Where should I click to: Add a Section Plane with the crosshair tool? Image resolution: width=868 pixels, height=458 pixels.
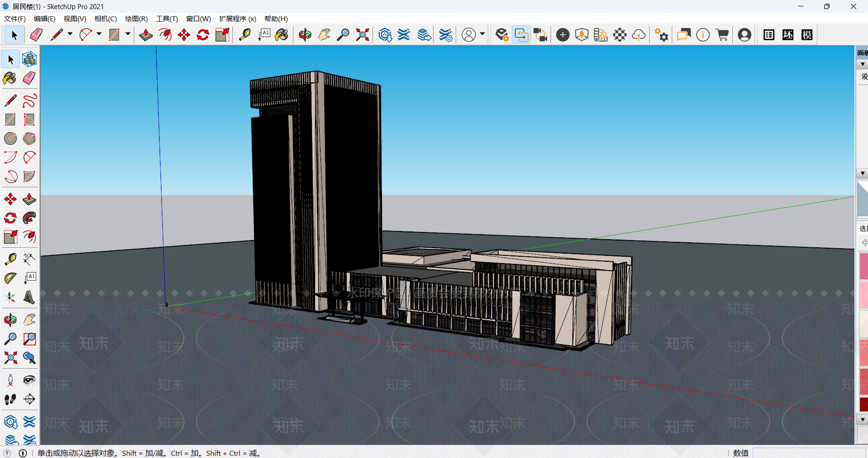29,399
